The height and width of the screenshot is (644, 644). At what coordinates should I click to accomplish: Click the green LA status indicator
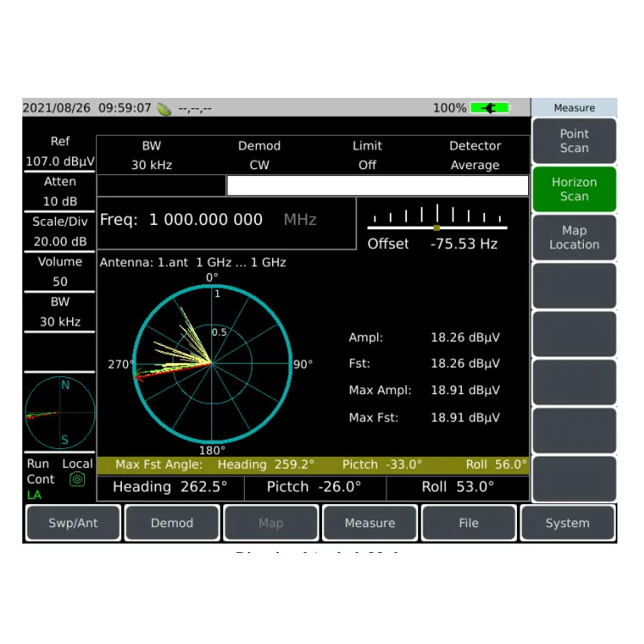[34, 495]
